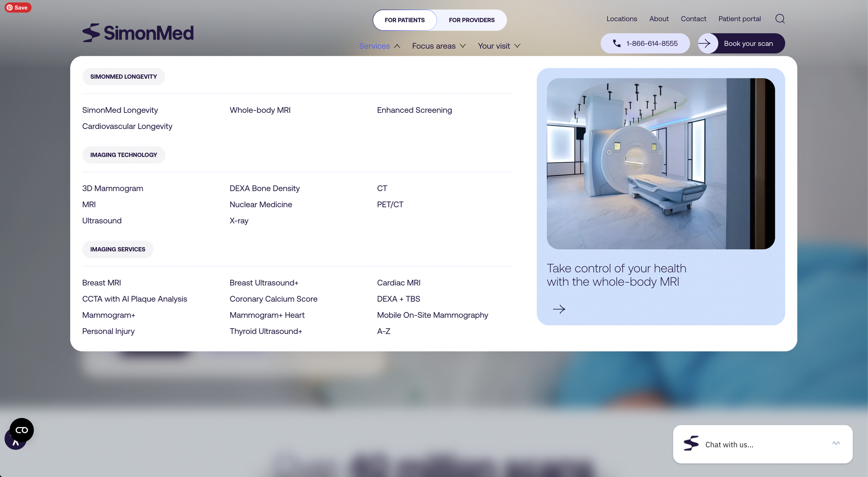The height and width of the screenshot is (477, 868).
Task: Open Personal Injury
Action: pos(108,332)
